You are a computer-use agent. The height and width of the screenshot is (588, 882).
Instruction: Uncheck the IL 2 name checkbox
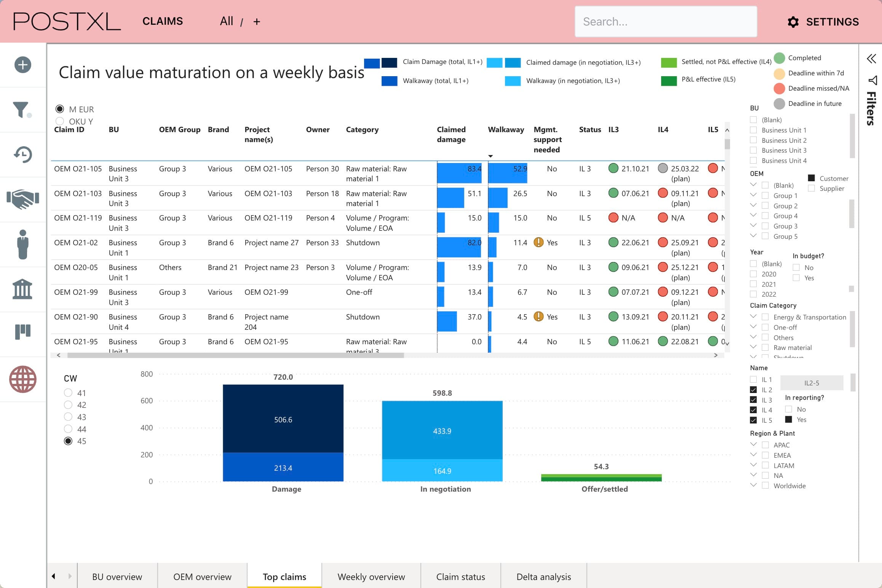(753, 390)
